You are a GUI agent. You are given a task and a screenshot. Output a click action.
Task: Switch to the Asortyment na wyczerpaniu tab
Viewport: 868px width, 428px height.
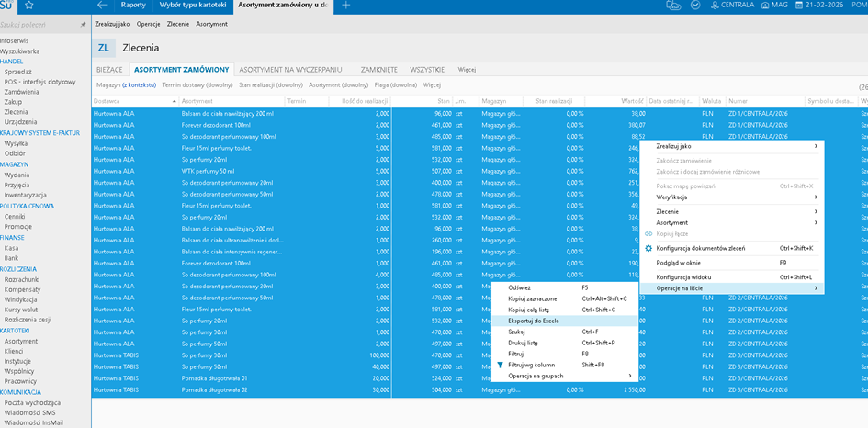[290, 69]
